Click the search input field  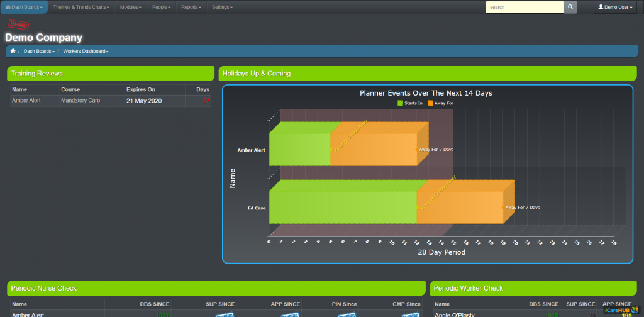pyautogui.click(x=525, y=7)
